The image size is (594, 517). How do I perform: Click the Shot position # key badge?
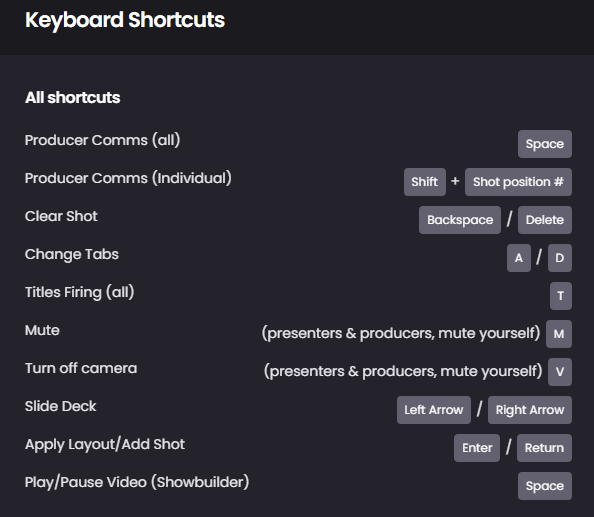click(518, 182)
